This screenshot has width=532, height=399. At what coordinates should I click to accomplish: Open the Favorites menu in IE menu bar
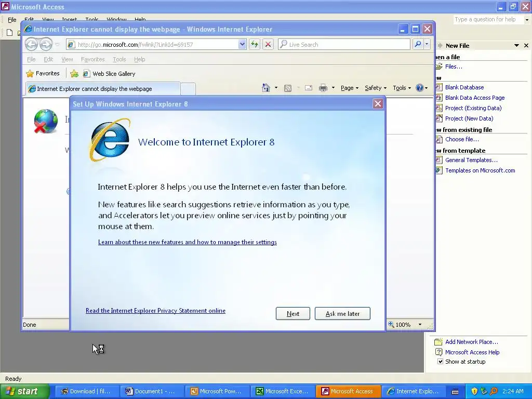[92, 59]
